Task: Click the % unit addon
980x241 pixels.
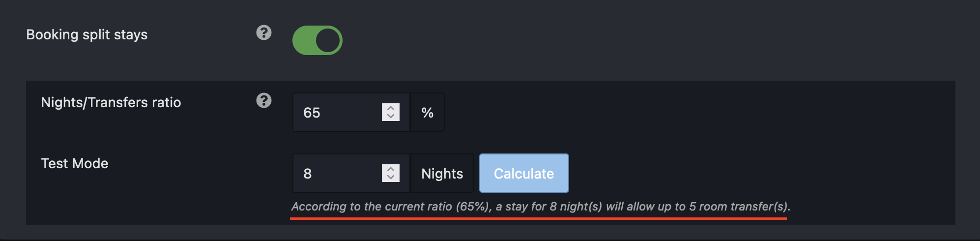Action: pos(428,112)
